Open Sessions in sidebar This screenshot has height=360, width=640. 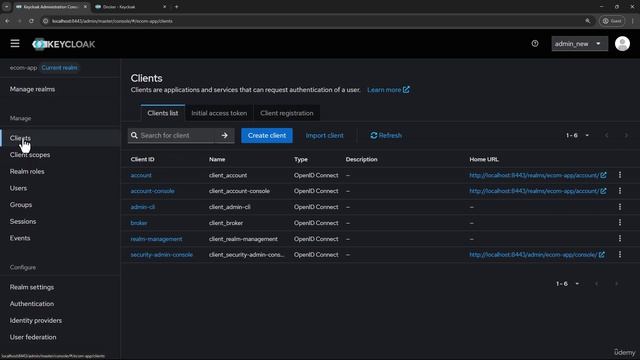click(x=23, y=221)
